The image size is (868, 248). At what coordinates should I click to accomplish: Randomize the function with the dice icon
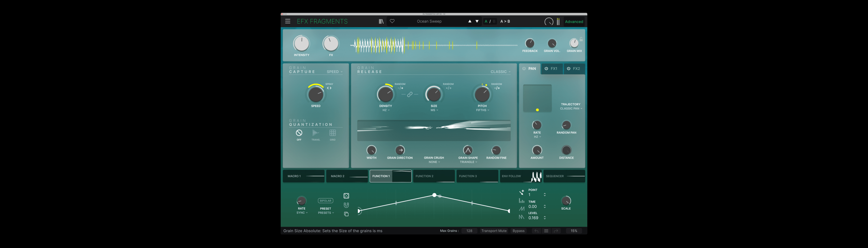click(x=346, y=196)
